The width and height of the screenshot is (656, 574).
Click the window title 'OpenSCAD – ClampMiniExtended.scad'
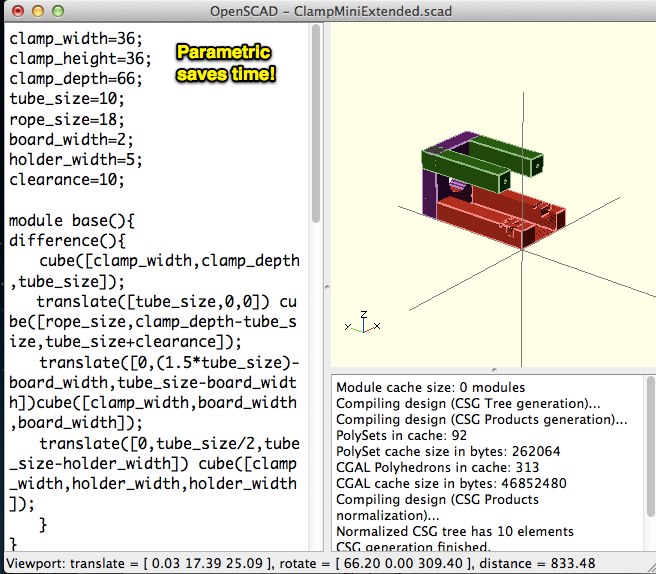point(331,11)
